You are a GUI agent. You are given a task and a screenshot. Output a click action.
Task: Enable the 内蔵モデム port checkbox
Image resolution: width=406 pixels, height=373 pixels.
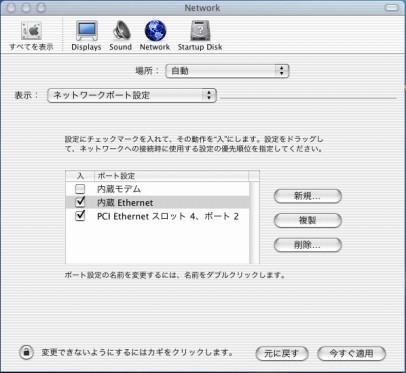(x=80, y=189)
